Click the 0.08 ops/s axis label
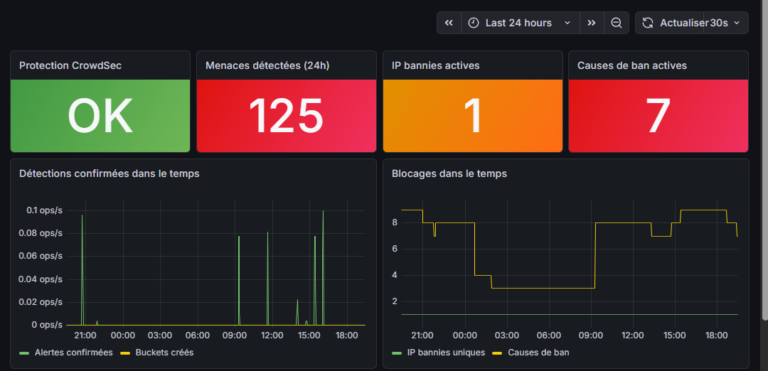The width and height of the screenshot is (768, 371). [42, 233]
